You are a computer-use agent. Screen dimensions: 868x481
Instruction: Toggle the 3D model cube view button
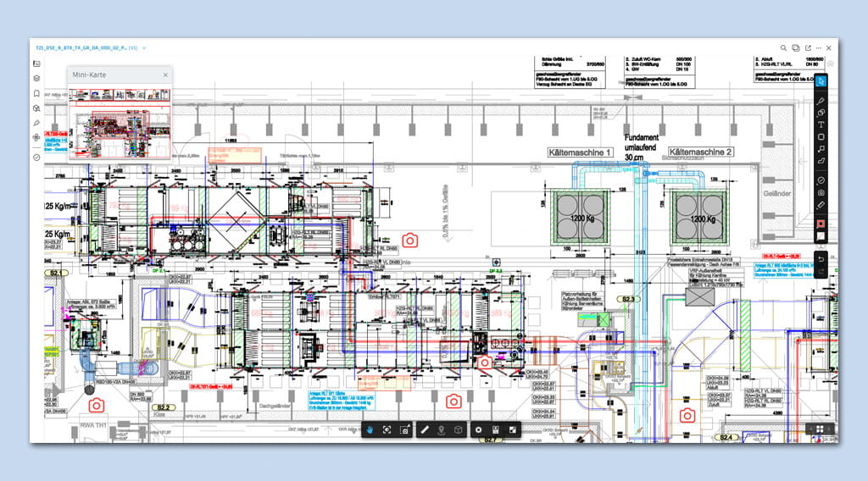[459, 430]
